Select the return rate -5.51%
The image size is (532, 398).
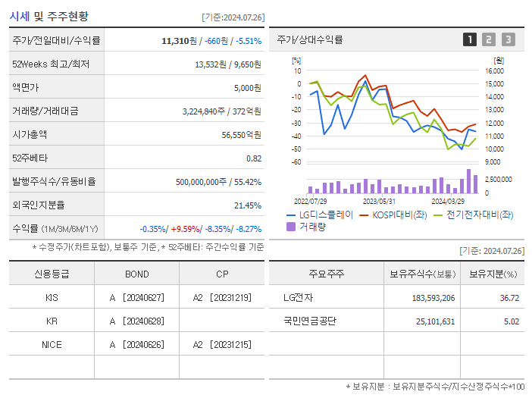click(249, 41)
